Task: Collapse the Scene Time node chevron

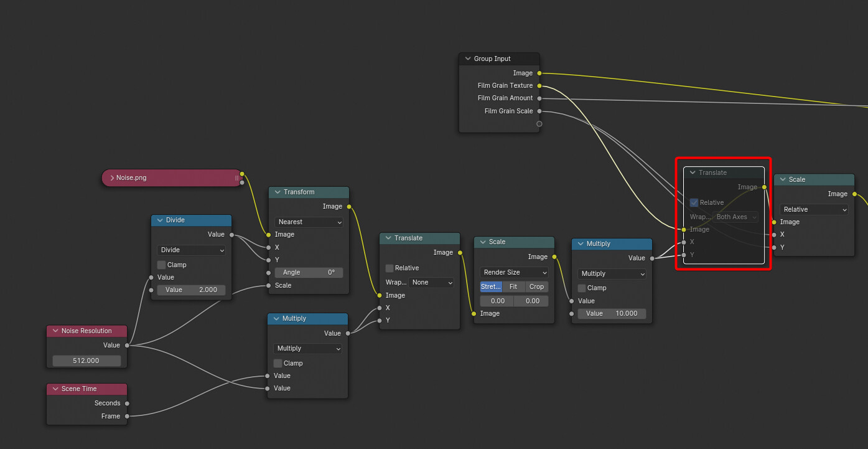Action: pyautogui.click(x=55, y=389)
